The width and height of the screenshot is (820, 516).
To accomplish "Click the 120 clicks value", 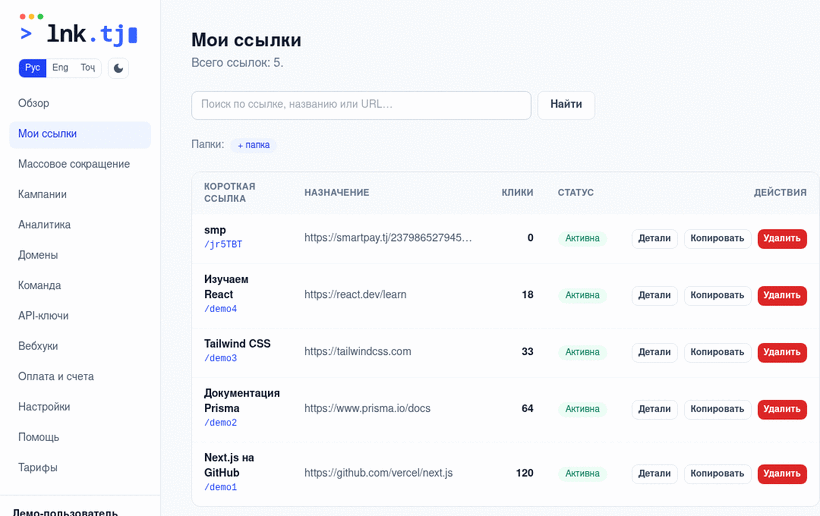I will click(525, 473).
